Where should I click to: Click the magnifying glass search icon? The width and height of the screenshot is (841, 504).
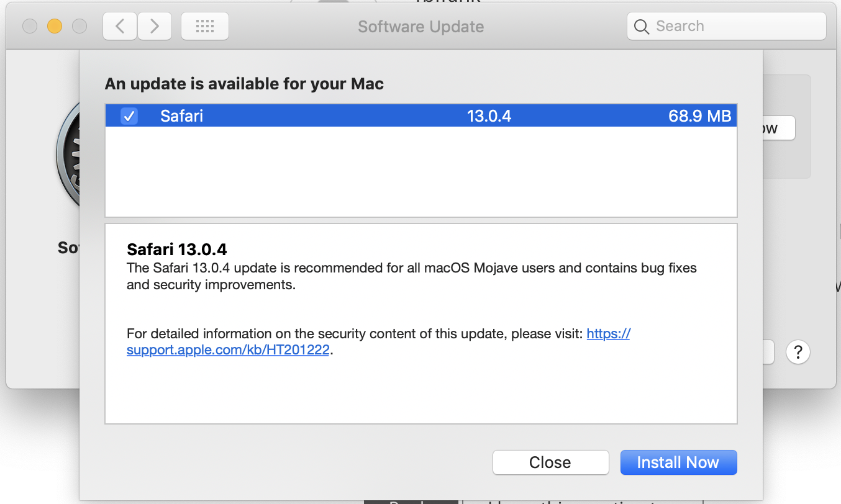(x=642, y=27)
